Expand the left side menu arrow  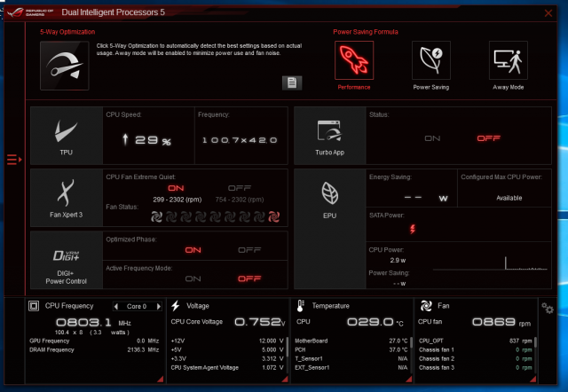point(12,160)
